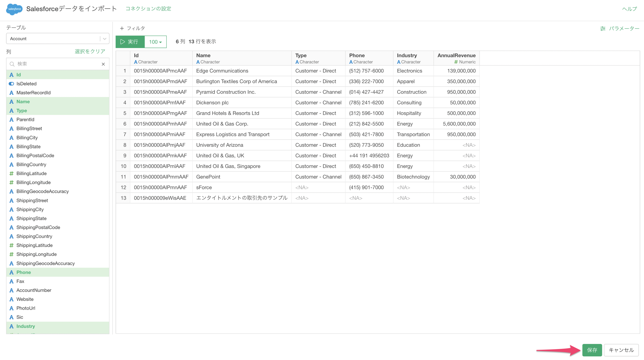This screenshot has width=644, height=360.
Task: Focus the column search field
Action: coord(58,64)
